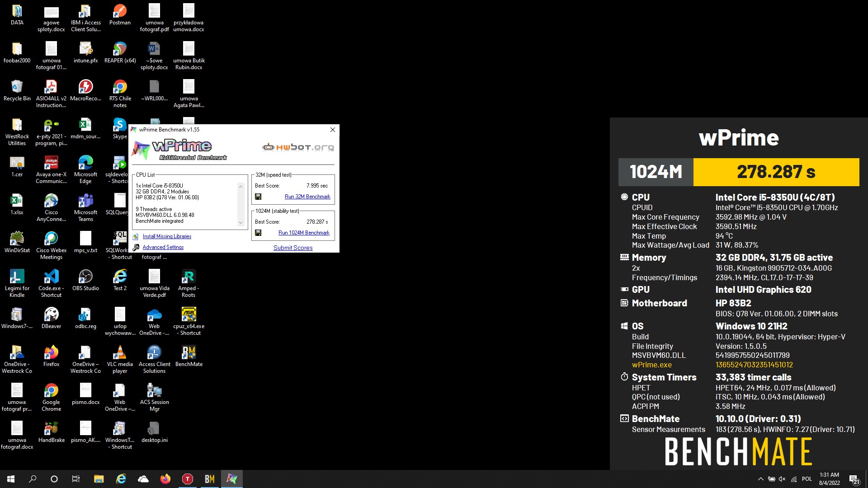Select the Google Chrome desktop icon
The image size is (868, 488).
(x=51, y=398)
